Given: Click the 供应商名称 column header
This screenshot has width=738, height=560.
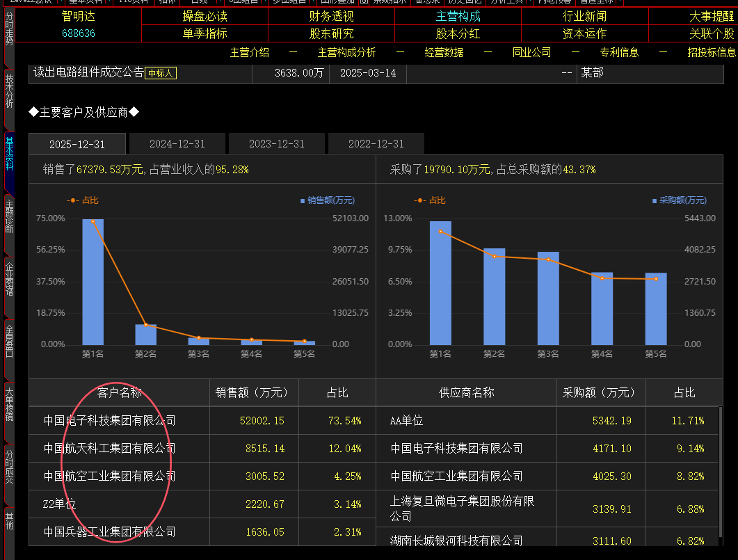Looking at the screenshot, I should 467,392.
